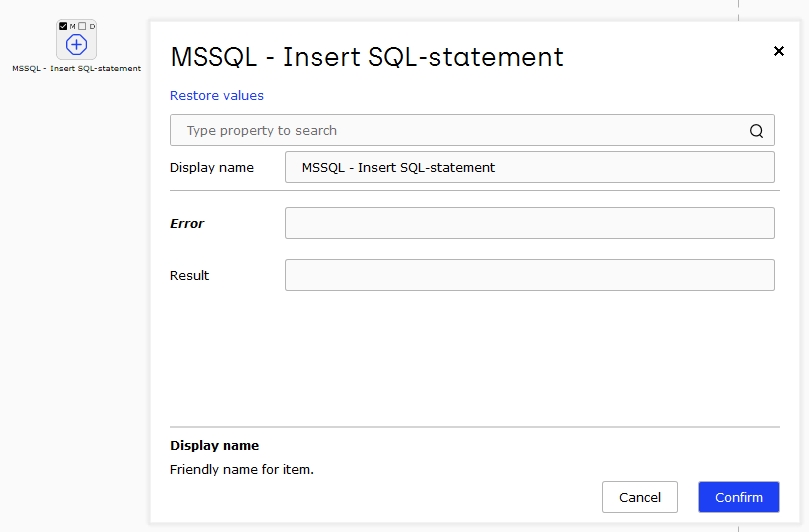Viewport: 809px width, 532px height.
Task: Click the Display name input field
Action: [x=530, y=167]
